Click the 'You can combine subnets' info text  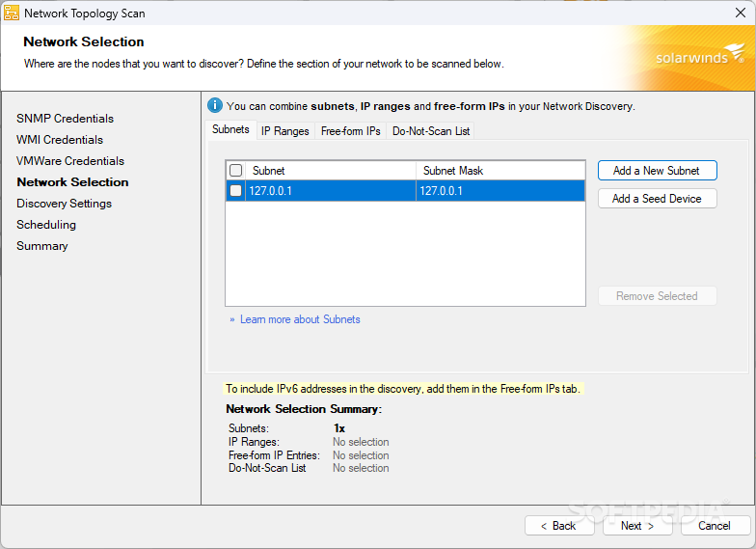tap(430, 106)
